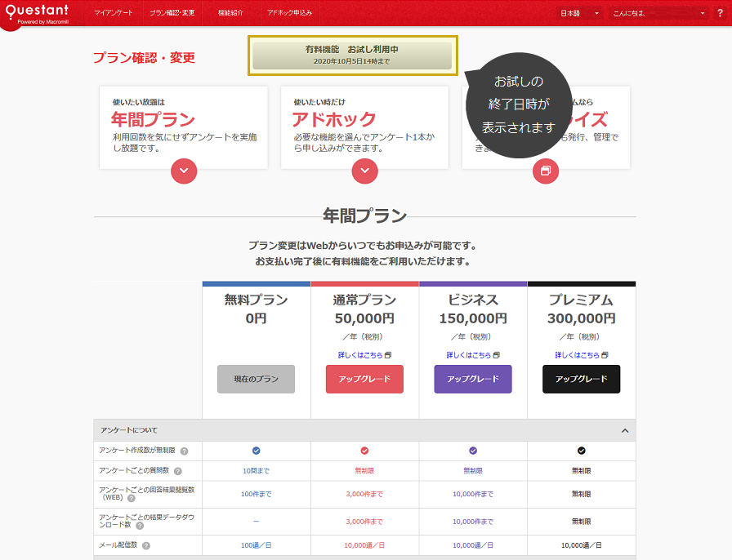Screen dimensions: 732x560
Task: Click the red アップグレード button for 通常プラン
Action: [x=364, y=380]
